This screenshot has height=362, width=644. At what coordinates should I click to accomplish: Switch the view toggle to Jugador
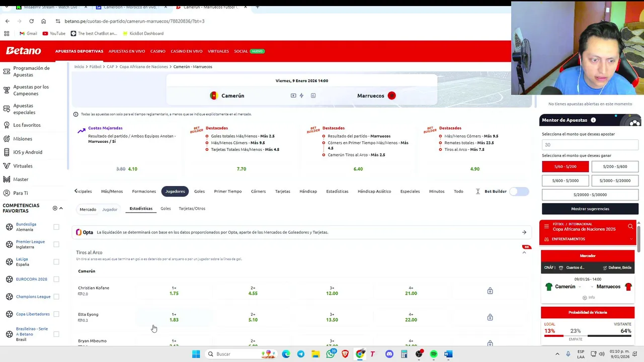coord(110,209)
